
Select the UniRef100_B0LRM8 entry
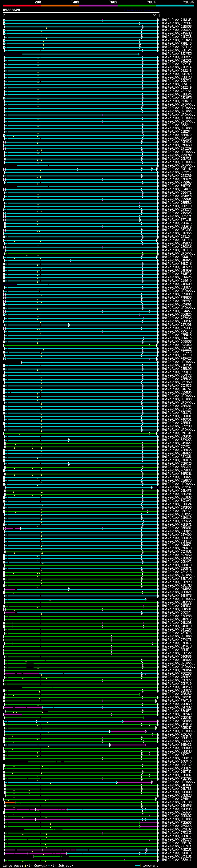coord(177,809)
